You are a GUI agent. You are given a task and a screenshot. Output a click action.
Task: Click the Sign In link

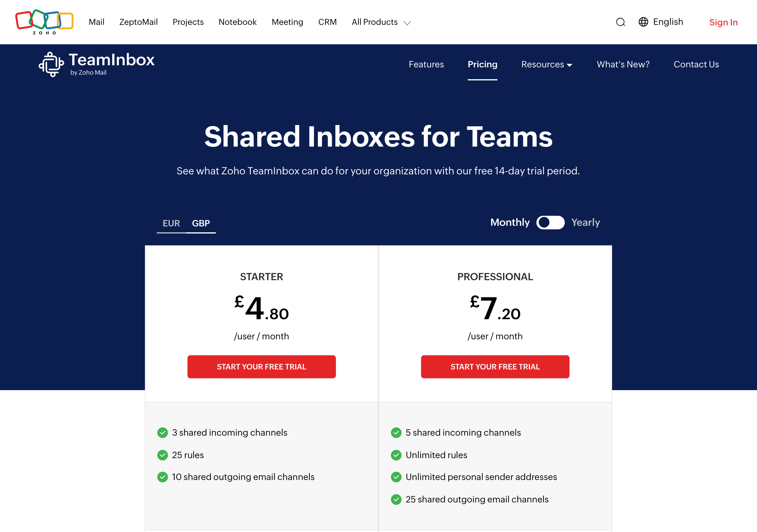[x=723, y=22]
